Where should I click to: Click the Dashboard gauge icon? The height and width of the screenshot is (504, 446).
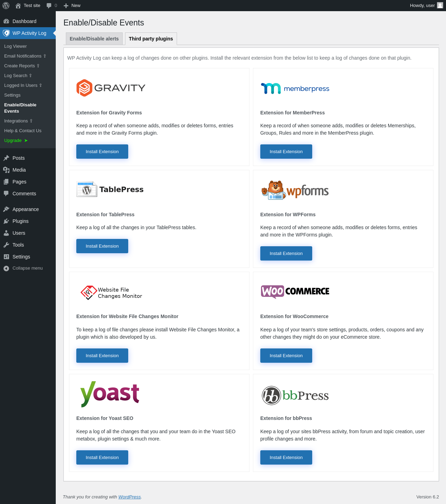point(6,21)
